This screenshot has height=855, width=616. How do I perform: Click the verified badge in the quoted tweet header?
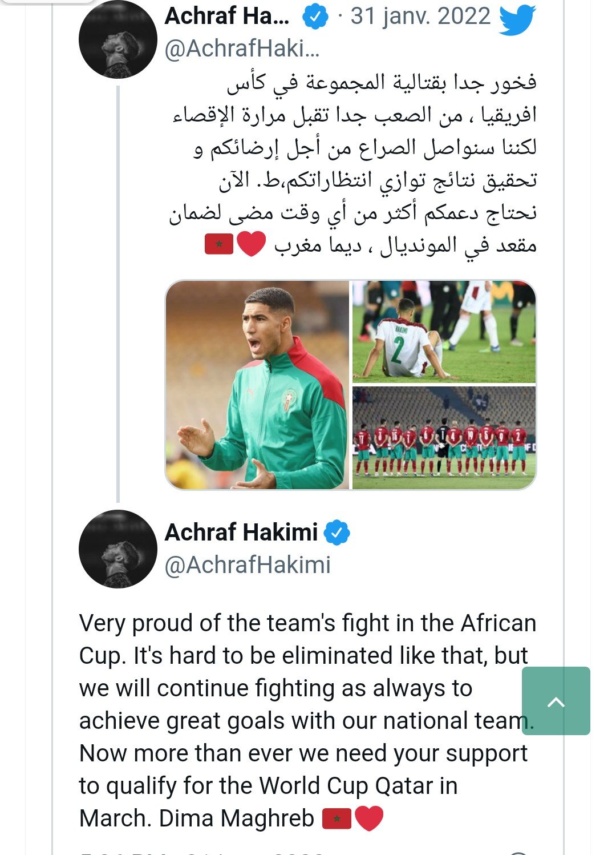[x=315, y=18]
